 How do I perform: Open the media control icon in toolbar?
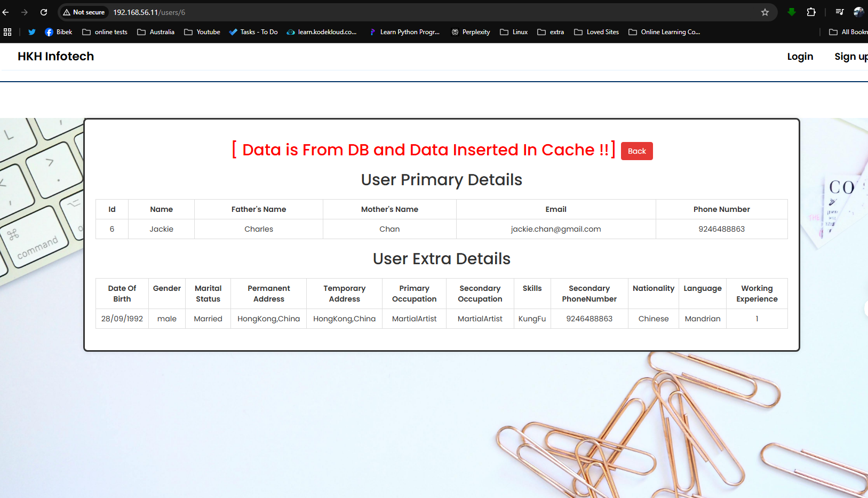pos(839,12)
